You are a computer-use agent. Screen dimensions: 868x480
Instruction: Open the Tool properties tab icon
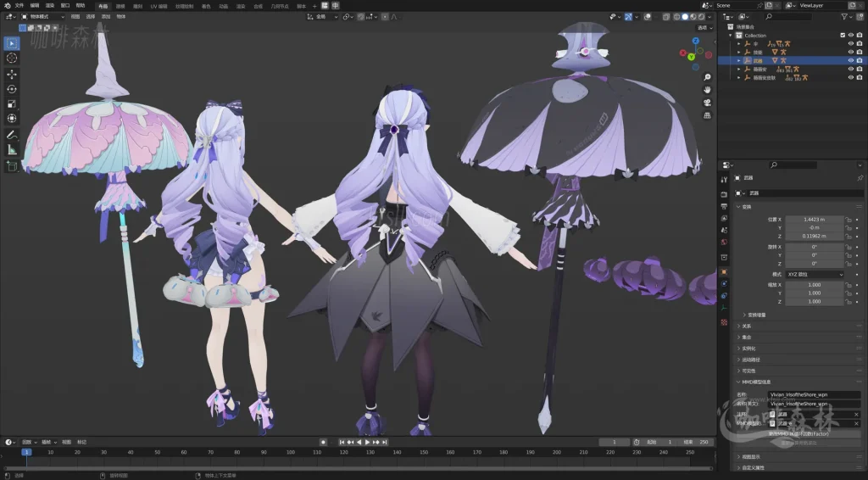tap(724, 180)
